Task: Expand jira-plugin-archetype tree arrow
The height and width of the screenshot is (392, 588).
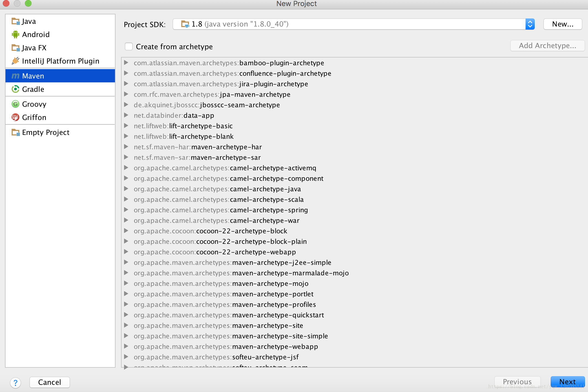Action: pos(126,83)
